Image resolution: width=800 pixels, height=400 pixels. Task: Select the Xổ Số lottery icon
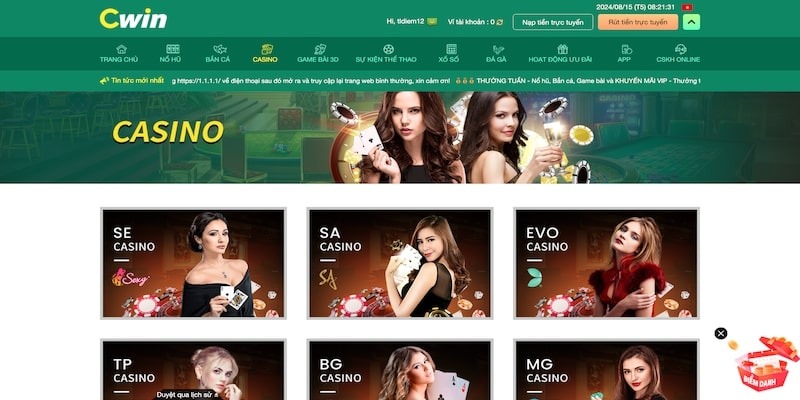tap(451, 49)
